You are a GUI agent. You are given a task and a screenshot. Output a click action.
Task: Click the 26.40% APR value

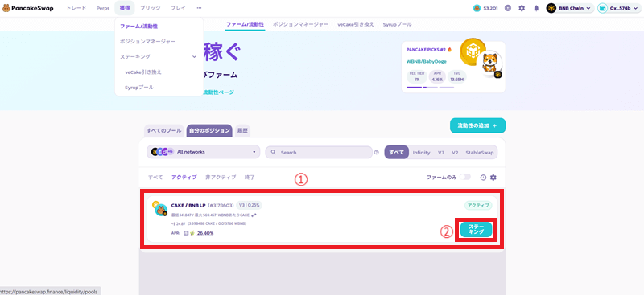(x=205, y=233)
